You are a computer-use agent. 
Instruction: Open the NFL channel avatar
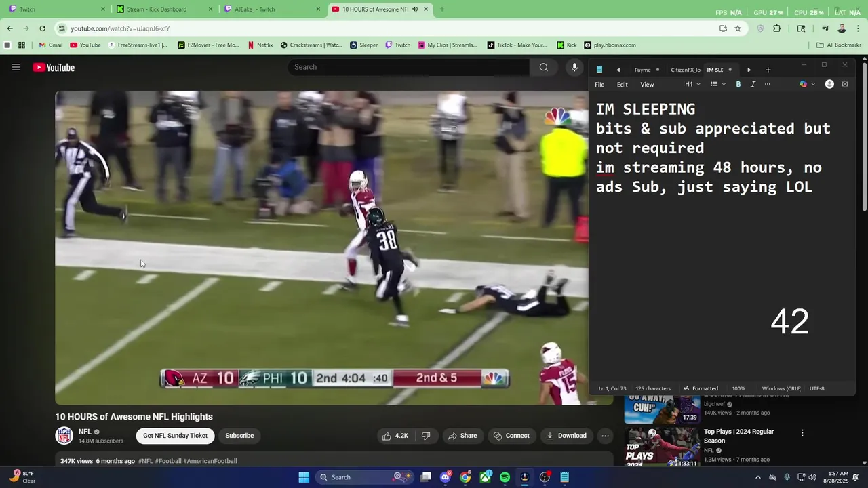64,436
